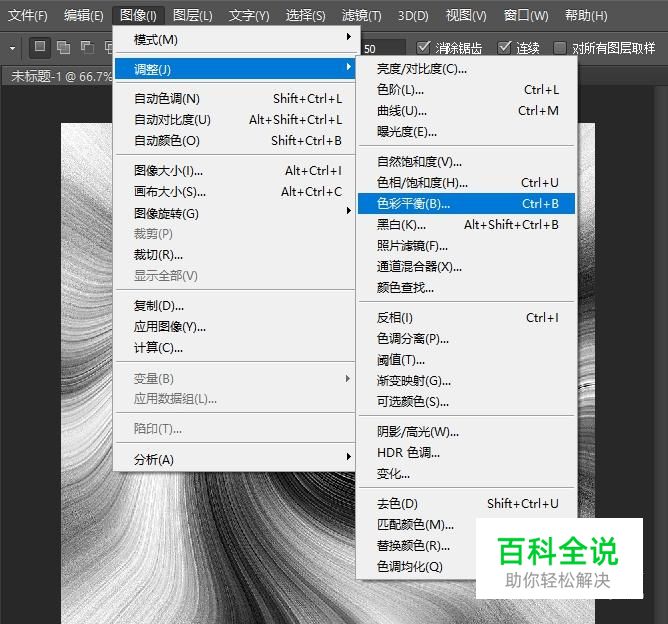Choose 裁切(R)... menu item

point(235,255)
